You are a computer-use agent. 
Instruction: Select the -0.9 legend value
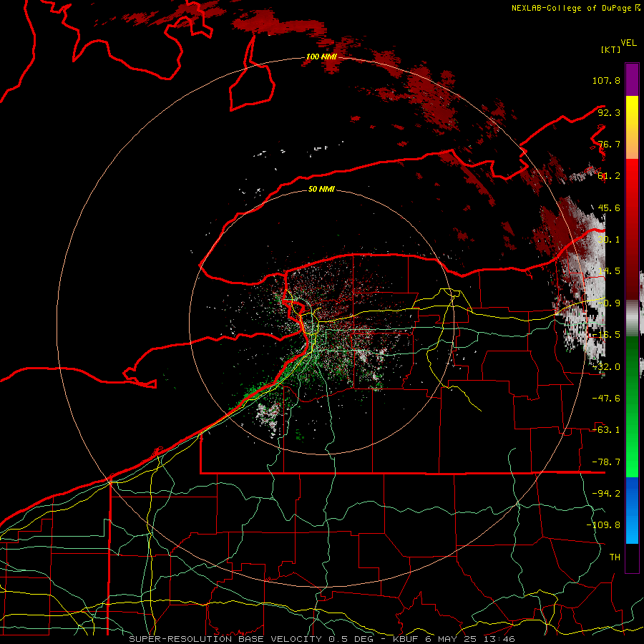609,303
